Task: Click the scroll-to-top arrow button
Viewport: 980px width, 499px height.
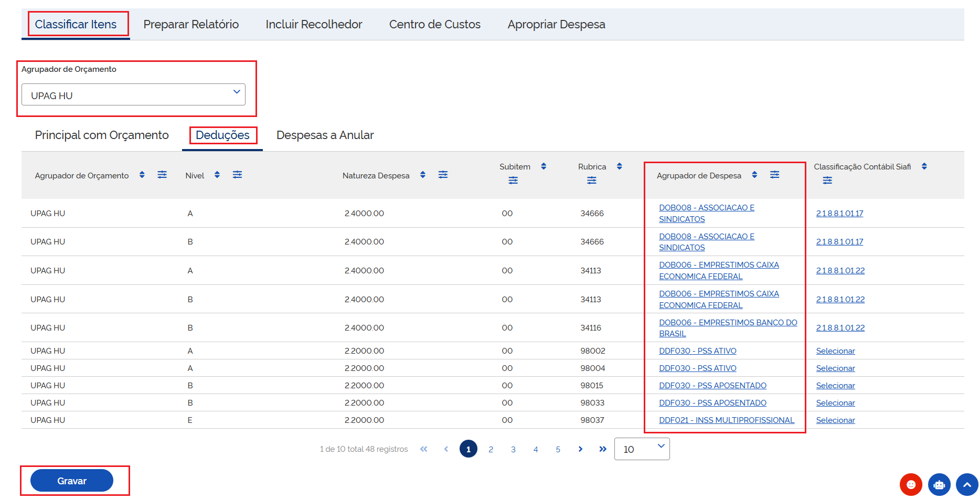Action: [x=967, y=484]
